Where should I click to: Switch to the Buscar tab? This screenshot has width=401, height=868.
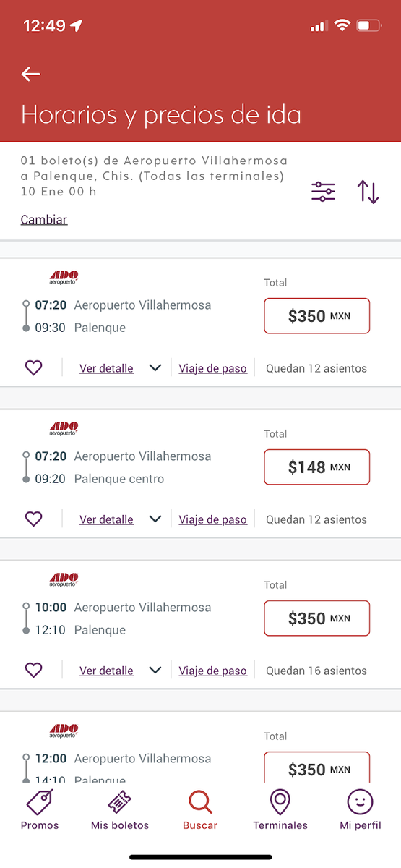(x=200, y=809)
